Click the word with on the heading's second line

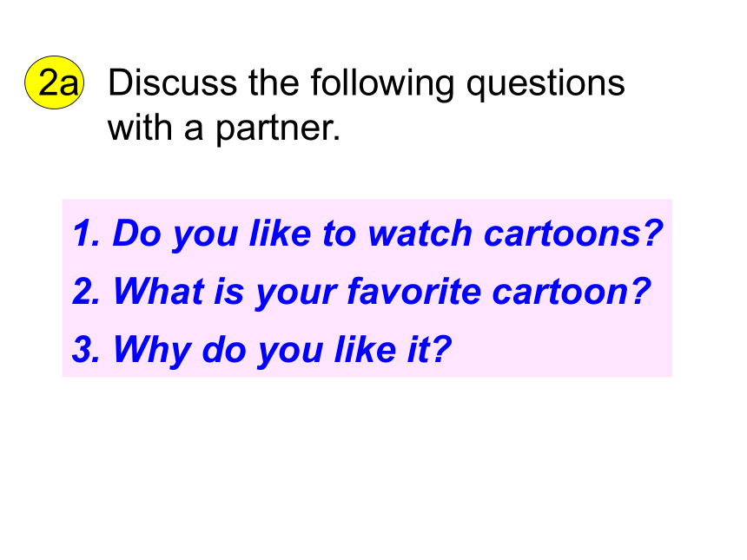coord(140,128)
